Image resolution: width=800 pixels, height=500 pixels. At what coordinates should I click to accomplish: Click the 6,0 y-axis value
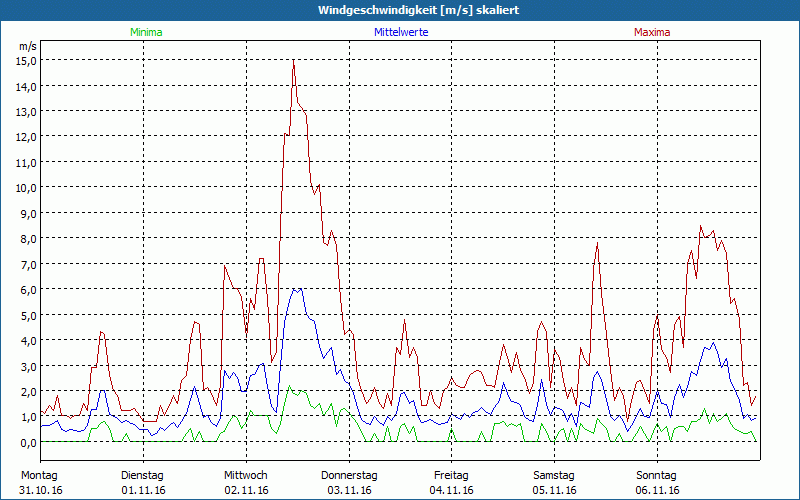point(28,290)
